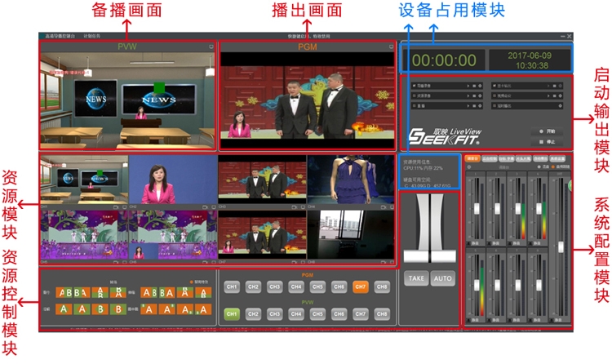Viewport: 612px width, 364px height.
Task: Click the 停止 stop output button
Action: coord(548,140)
